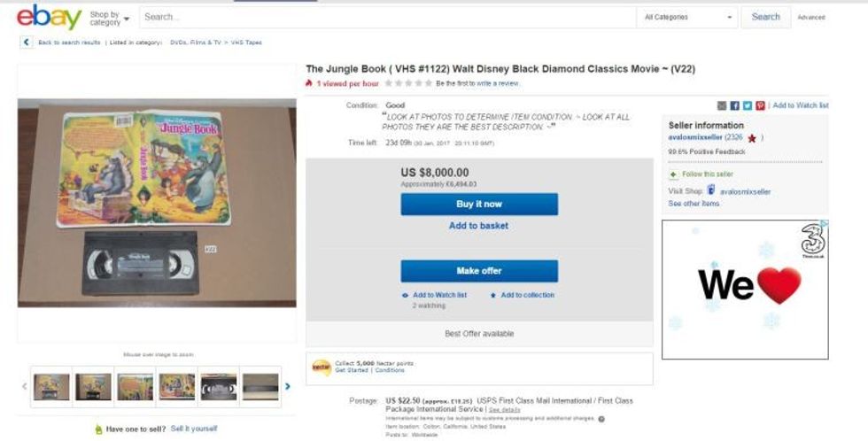Share listing on Twitter
The image size is (868, 441).
[x=747, y=105]
